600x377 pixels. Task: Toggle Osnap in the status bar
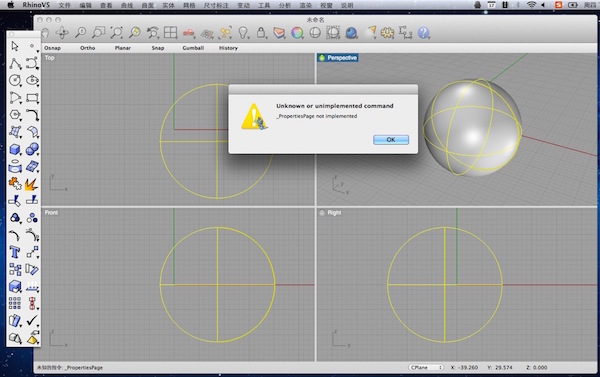(x=52, y=48)
